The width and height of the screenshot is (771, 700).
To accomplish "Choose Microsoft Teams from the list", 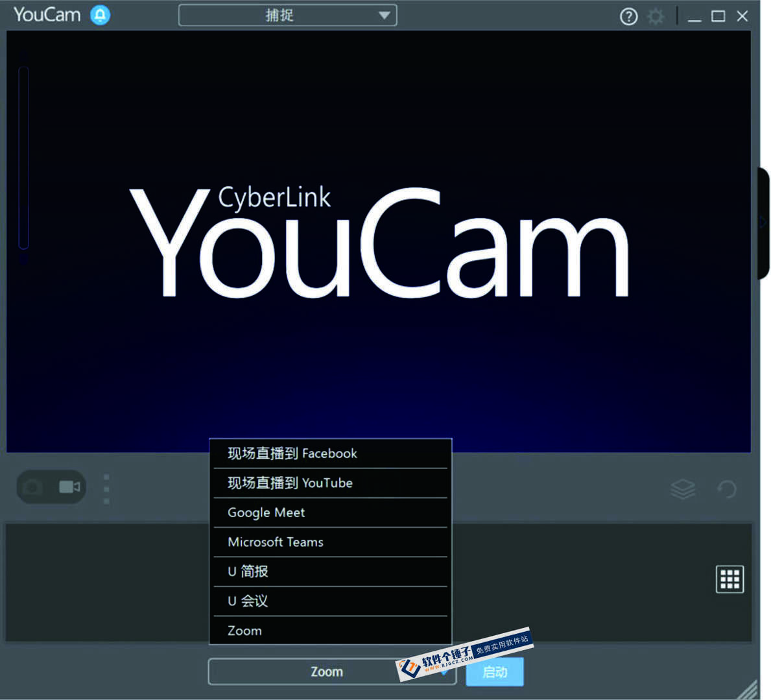I will [331, 542].
